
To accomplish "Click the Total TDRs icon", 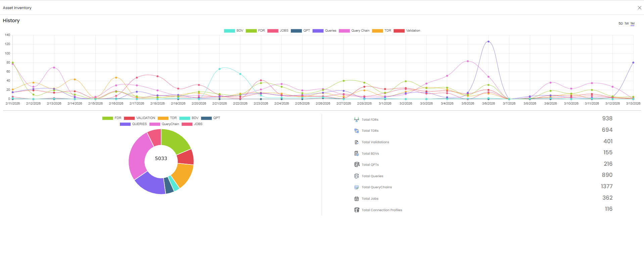I will [x=357, y=131].
